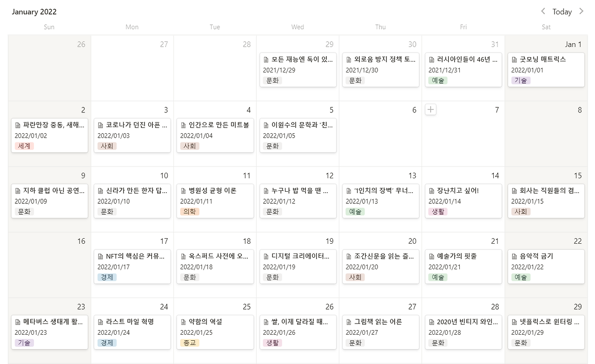Open the 인간으로 만든 미트볼 entry
Image resolution: width=595 pixels, height=364 pixels.
click(x=214, y=135)
